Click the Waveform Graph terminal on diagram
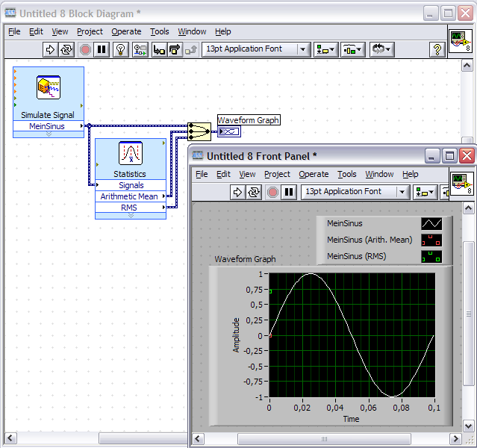This screenshot has width=477, height=448. coord(229,131)
